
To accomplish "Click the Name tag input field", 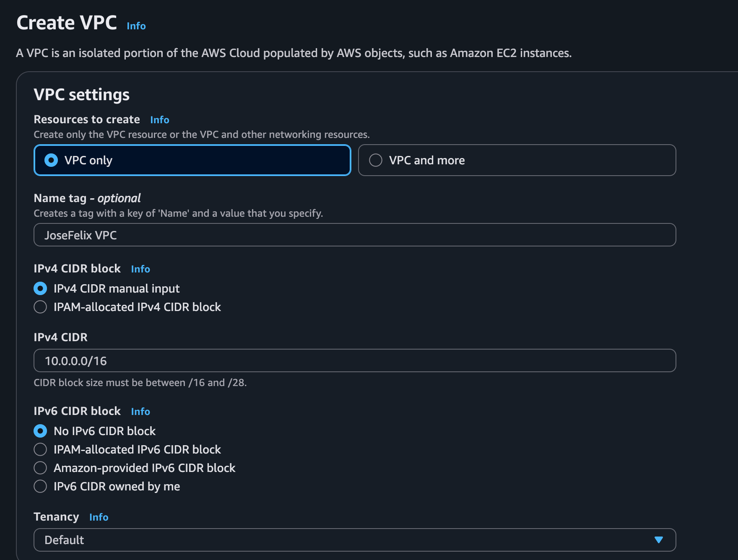I will [x=354, y=235].
